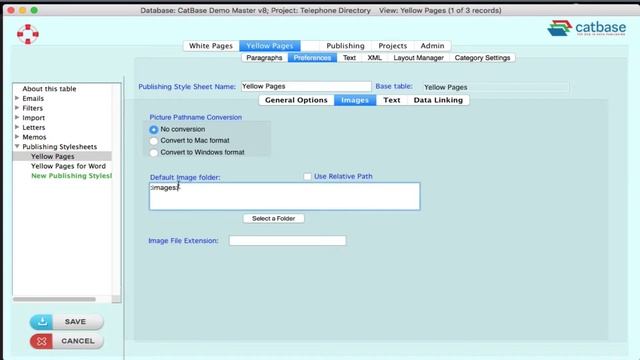Screen dimensions: 640x360
Task: Click the Emails label in sidebar
Action: [x=33, y=98]
